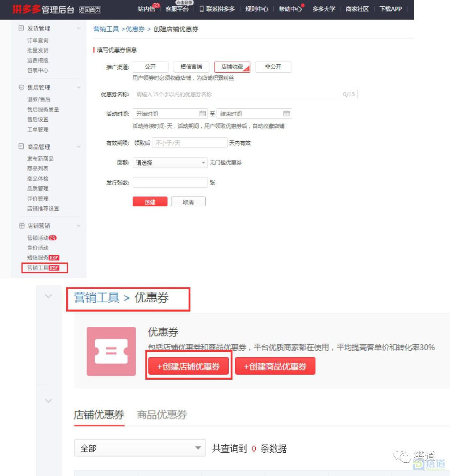Open 订单查询 in the sidebar
This screenshot has height=476, width=450.
[37, 40]
